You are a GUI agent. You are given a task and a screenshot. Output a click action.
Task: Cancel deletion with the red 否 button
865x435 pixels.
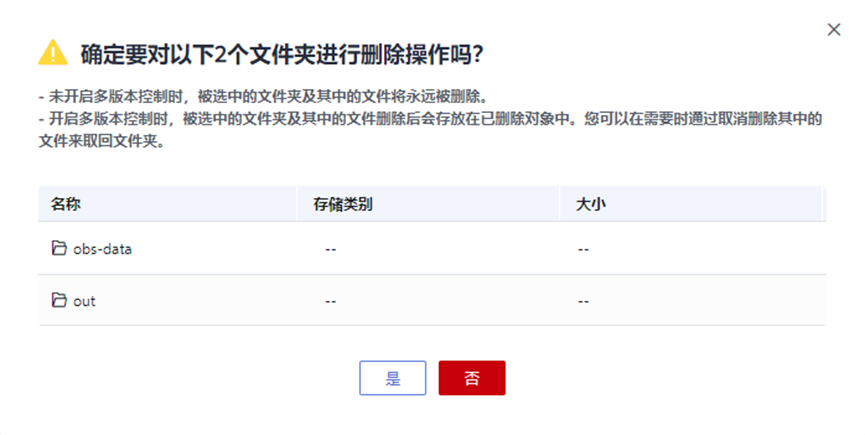pyautogui.click(x=472, y=378)
